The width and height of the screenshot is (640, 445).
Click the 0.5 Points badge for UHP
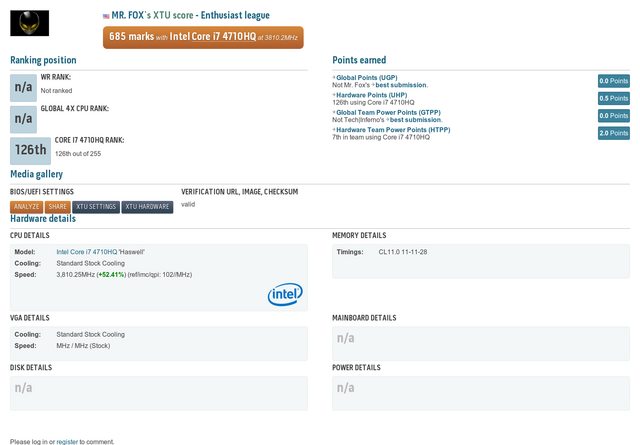tap(613, 98)
